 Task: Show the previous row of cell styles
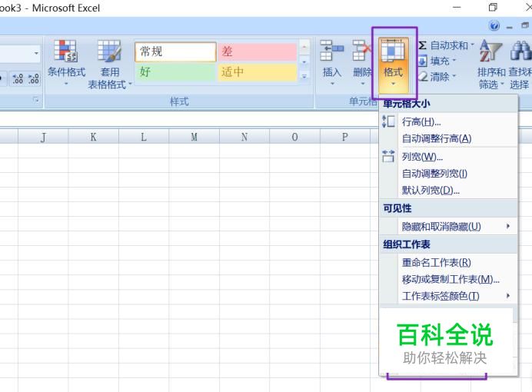click(x=304, y=47)
